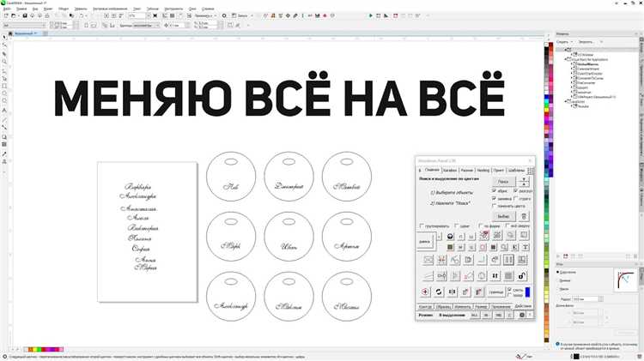The width and height of the screenshot is (644, 361).
Task: Click the fillet preview thumbnail
Action: point(625,280)
